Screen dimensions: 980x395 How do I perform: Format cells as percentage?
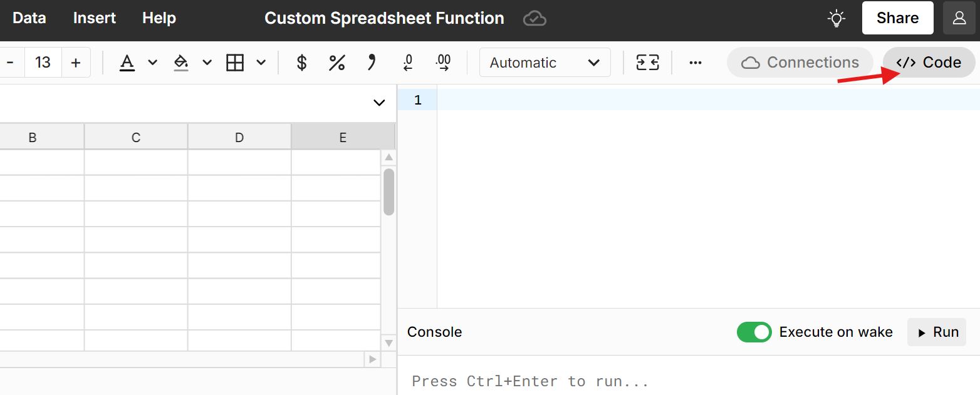337,63
